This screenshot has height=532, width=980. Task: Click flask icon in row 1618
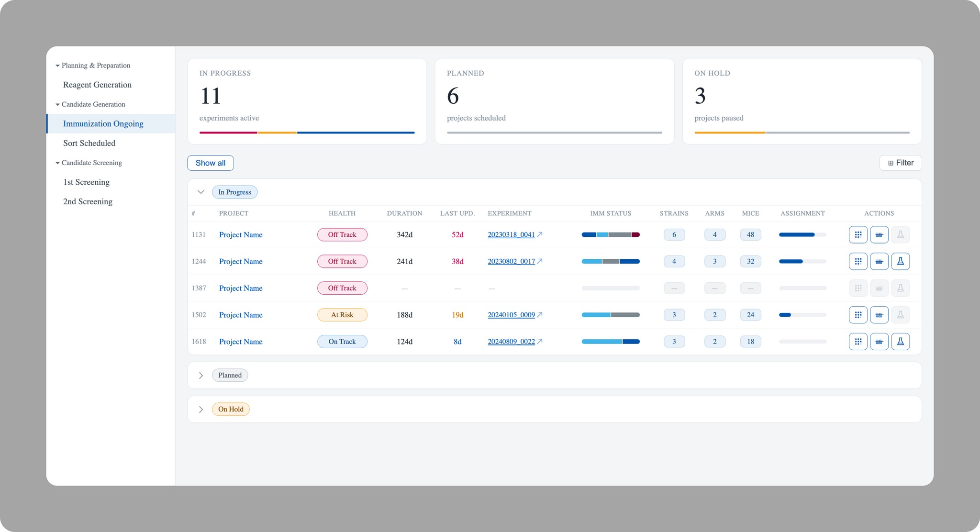[x=900, y=342]
